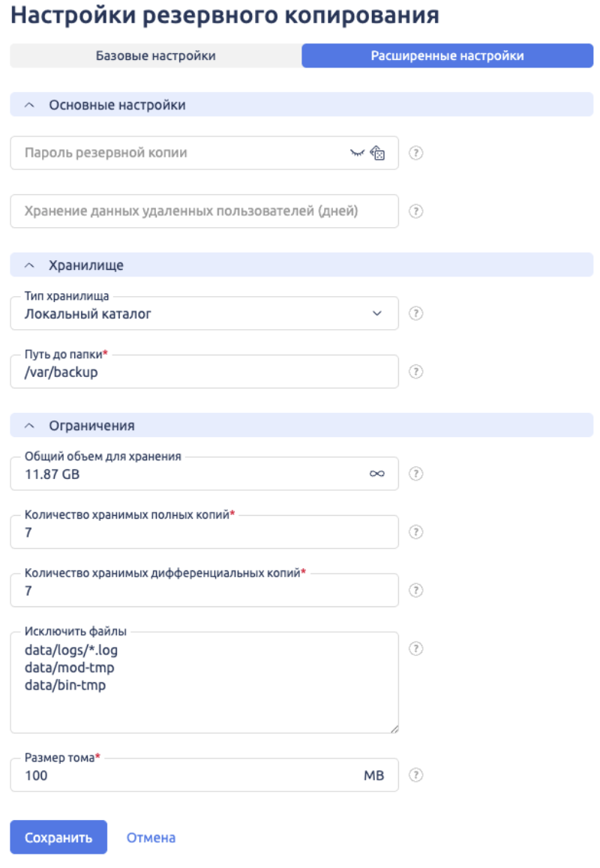Image resolution: width=600 pixels, height=868 pixels.
Task: Show help for 'Количество хранимых полных копий'
Action: 417,531
